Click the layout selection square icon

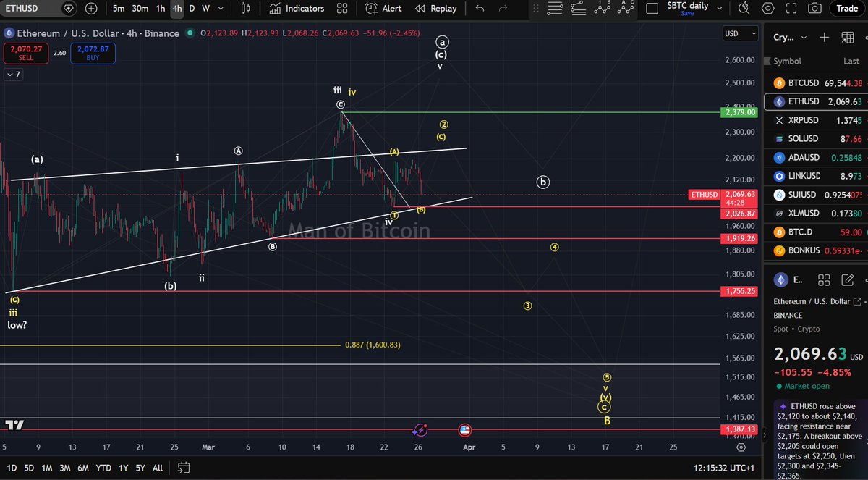tap(652, 9)
